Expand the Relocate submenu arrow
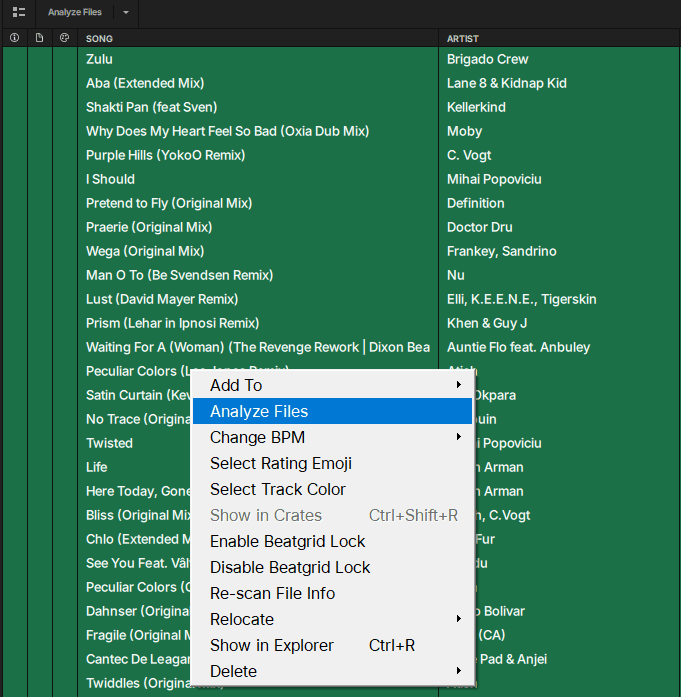Viewport: 681px width, 697px height. [459, 618]
